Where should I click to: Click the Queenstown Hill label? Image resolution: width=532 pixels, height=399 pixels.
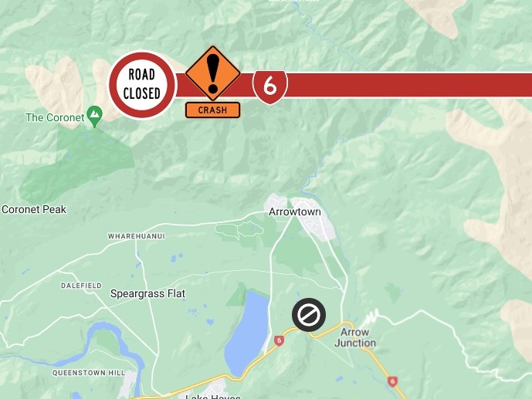(x=89, y=373)
